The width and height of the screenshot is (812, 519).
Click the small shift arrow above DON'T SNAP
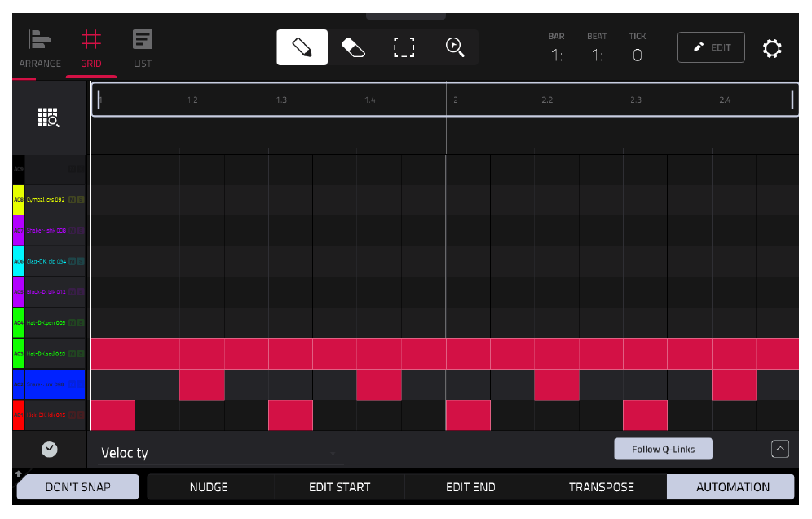[x=18, y=472]
